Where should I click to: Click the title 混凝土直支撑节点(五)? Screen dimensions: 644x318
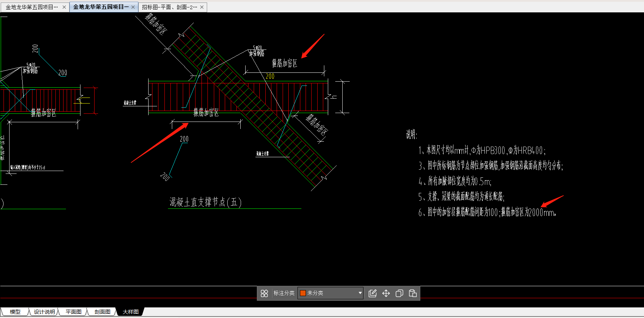tap(206, 202)
